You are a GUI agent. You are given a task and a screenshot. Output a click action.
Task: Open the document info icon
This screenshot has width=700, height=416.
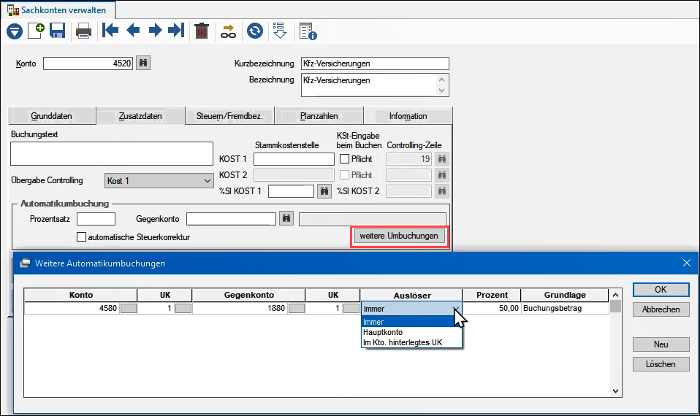[308, 31]
